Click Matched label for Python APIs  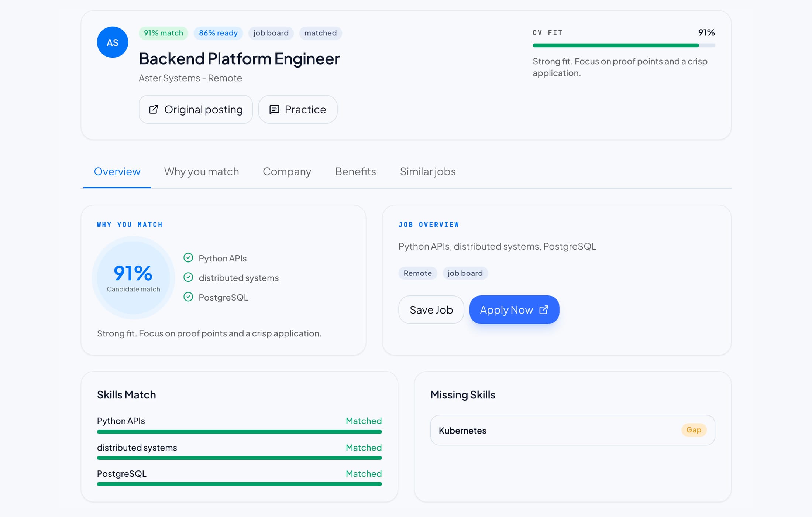(x=364, y=421)
